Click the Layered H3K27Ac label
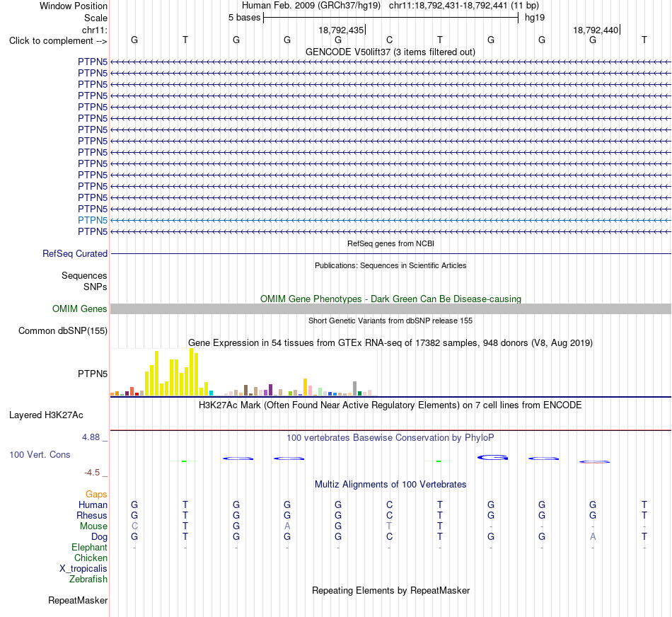The height and width of the screenshot is (617, 672). 46,415
